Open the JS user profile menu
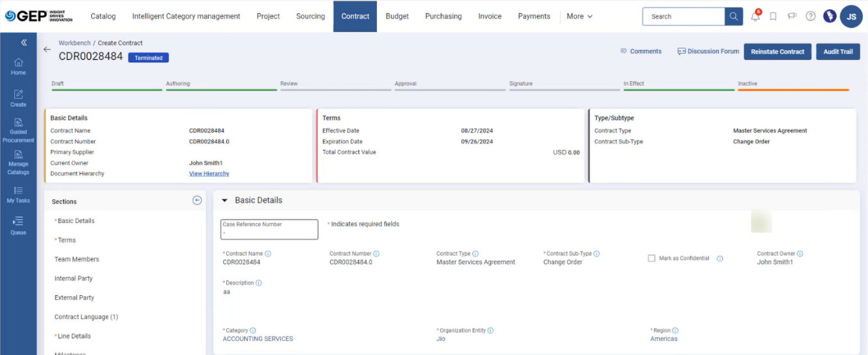Screen dimensions: 868x355 (851, 17)
